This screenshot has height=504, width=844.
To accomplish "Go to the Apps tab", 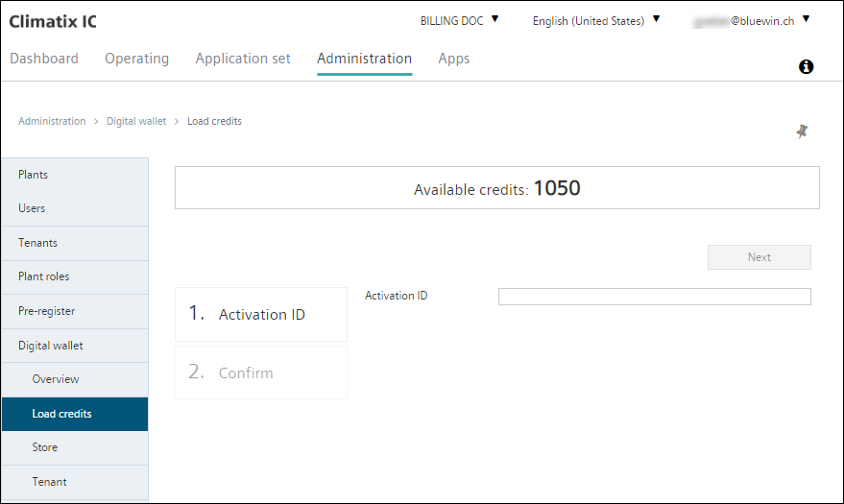I will click(x=454, y=59).
